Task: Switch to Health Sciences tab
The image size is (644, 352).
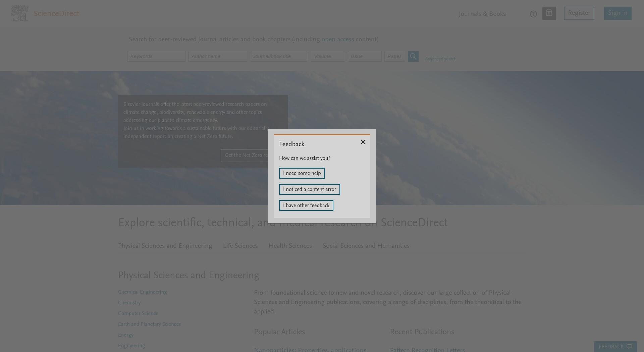Action: (290, 246)
